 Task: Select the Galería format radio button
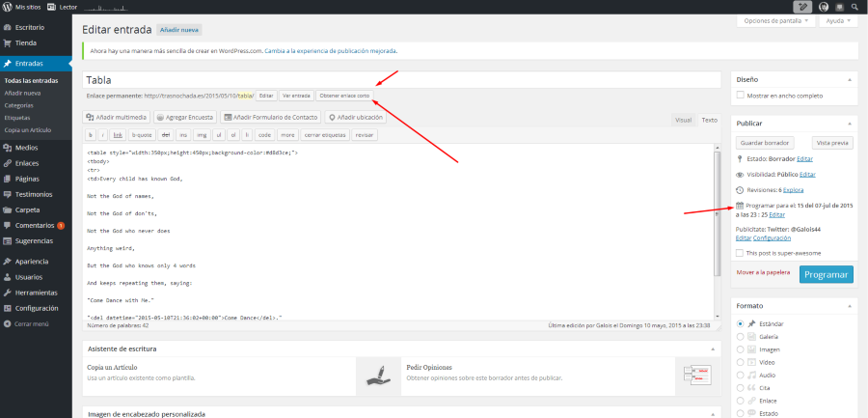click(x=740, y=336)
